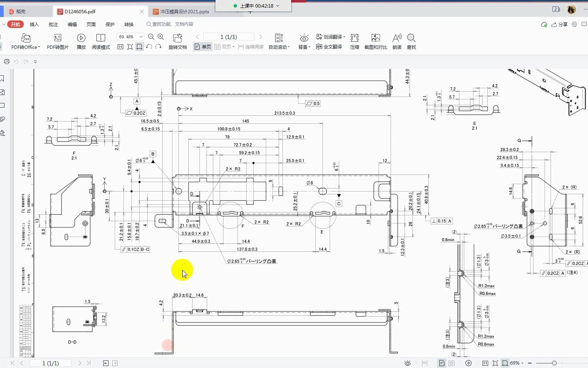This screenshot has width=588, height=368.
Task: Open the settings gear icon
Action: pyautogui.click(x=574, y=24)
